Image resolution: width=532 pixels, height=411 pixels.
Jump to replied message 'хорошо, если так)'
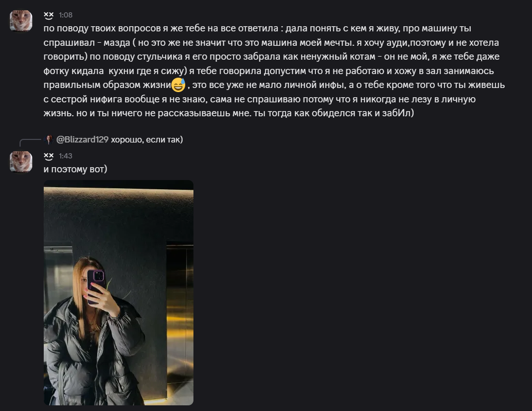point(147,139)
